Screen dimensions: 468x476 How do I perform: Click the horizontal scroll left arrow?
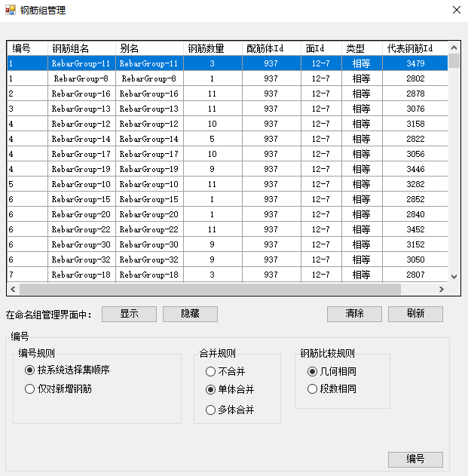click(13, 290)
